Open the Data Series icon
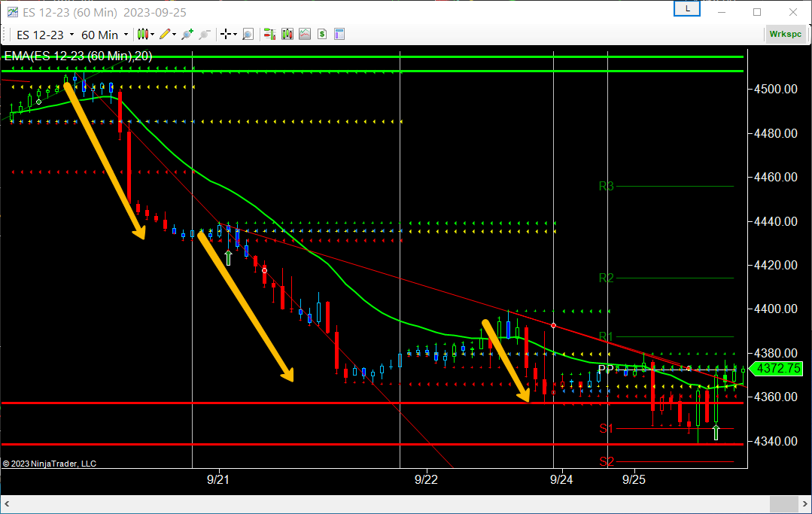The height and width of the screenshot is (514, 812). [x=287, y=35]
